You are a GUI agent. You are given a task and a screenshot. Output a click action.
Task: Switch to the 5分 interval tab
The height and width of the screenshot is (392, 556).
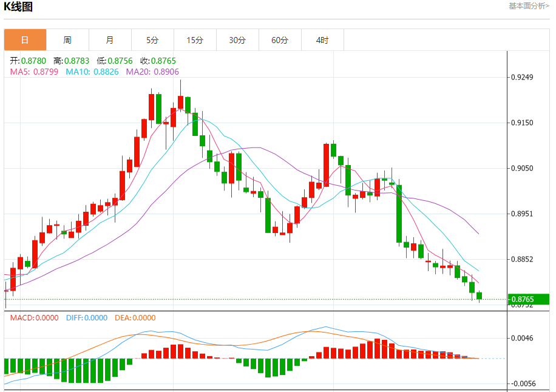[x=152, y=40]
